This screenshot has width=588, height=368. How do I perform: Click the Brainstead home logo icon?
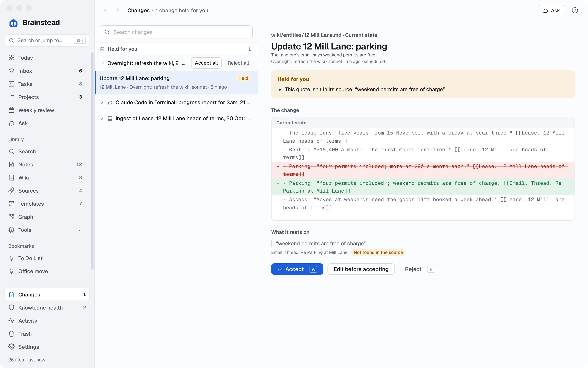(x=13, y=23)
